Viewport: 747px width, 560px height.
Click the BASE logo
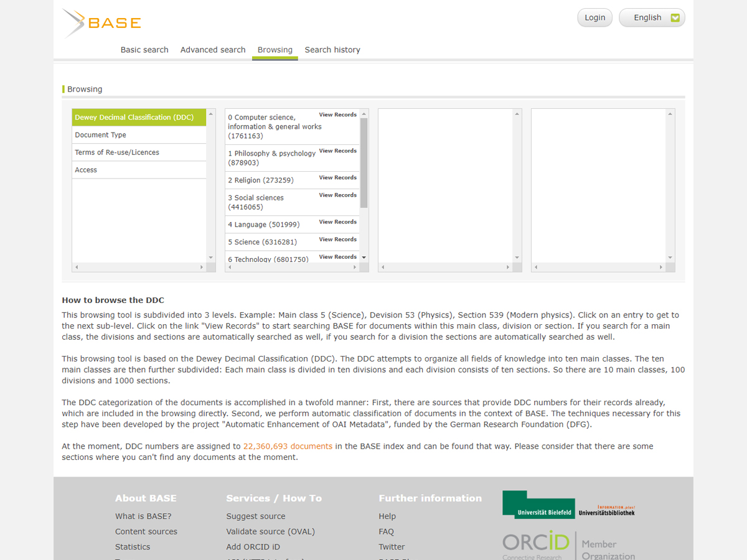[x=103, y=23]
